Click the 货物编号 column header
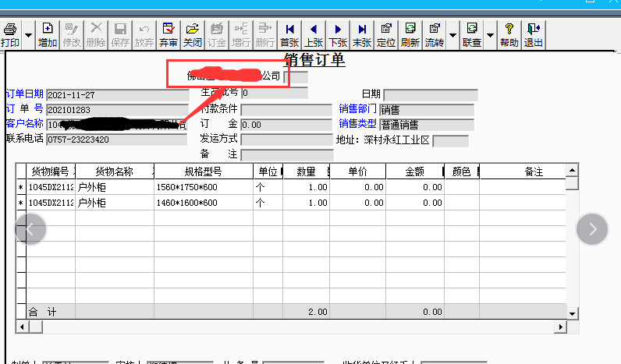621x364 pixels. 50,171
